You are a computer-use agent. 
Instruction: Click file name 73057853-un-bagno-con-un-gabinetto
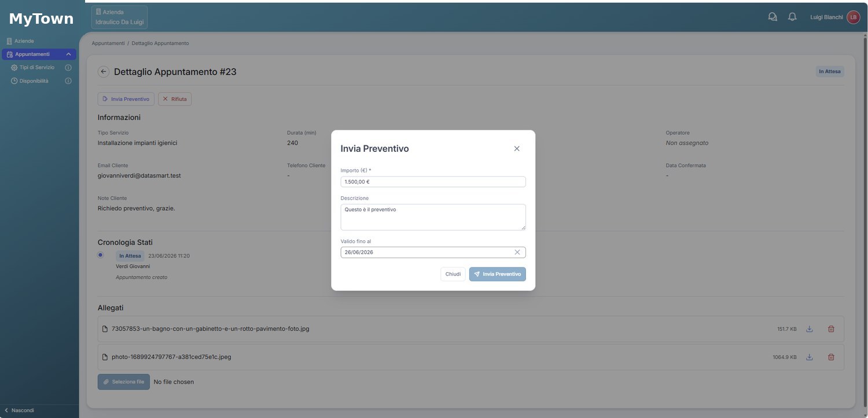click(210, 329)
